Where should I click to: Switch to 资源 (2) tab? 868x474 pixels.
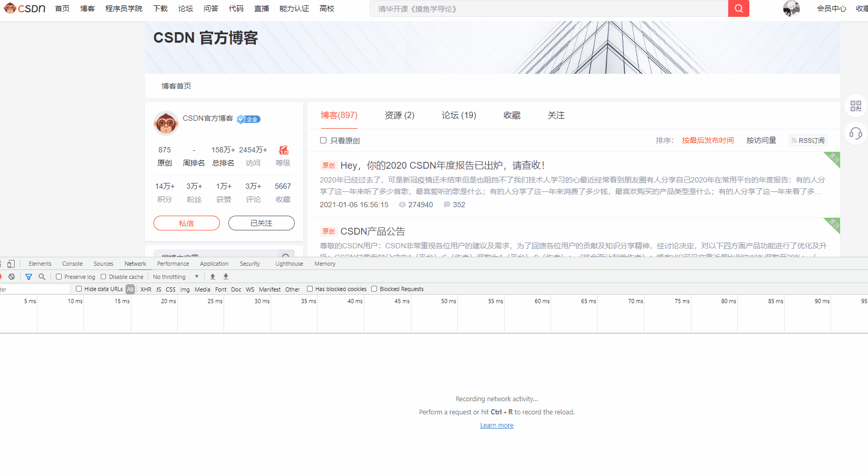(x=400, y=115)
